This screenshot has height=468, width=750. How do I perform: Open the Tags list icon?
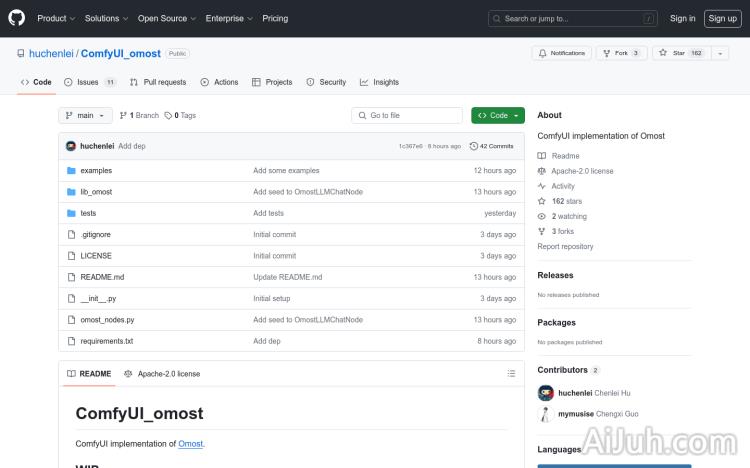(x=169, y=116)
